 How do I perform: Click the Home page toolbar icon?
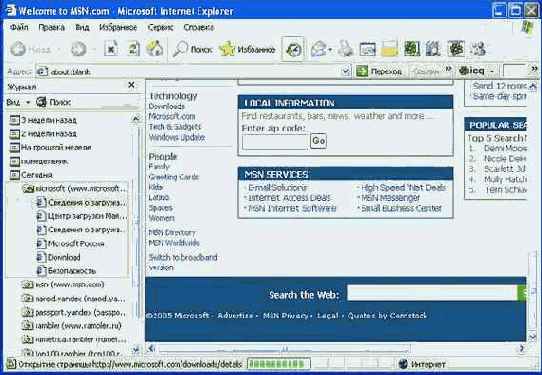[155, 49]
